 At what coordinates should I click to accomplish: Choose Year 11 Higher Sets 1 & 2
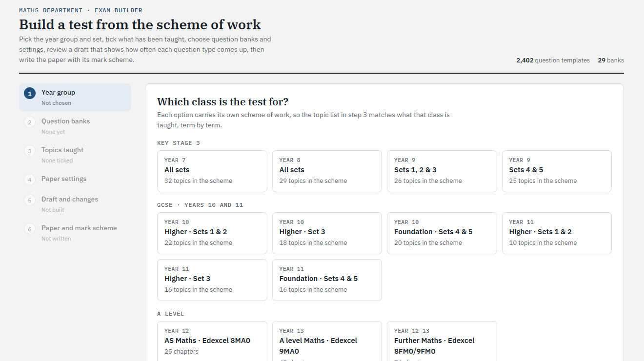(557, 233)
